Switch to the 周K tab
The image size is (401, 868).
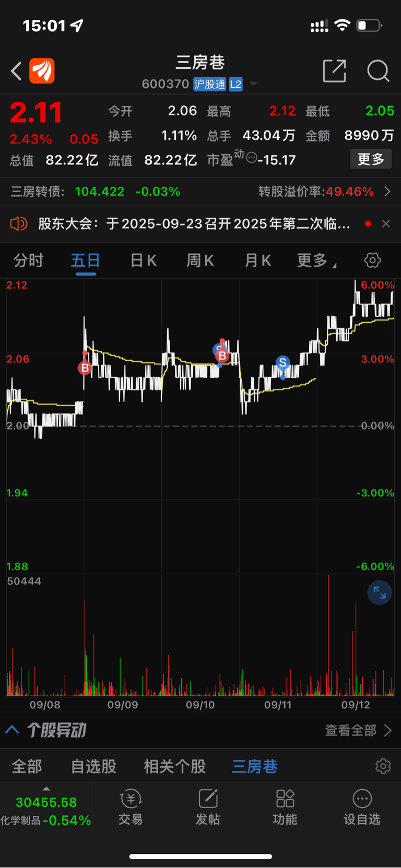(200, 260)
